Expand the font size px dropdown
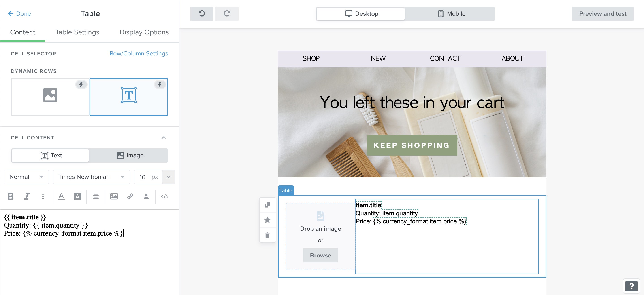Viewport: 644px width, 295px height. pos(168,177)
